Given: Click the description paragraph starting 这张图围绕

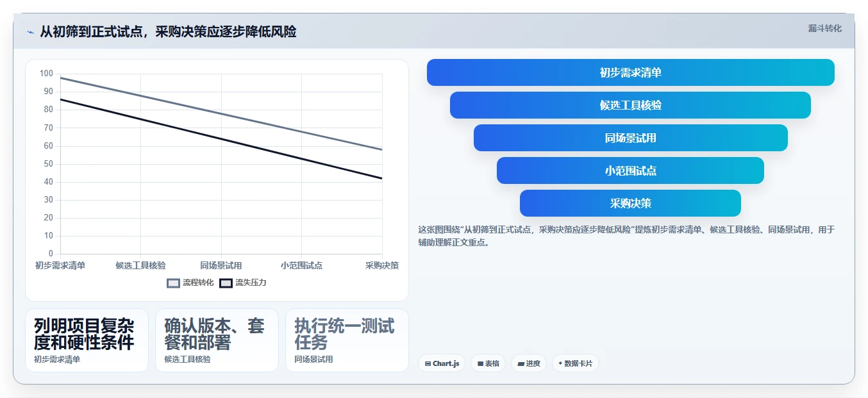Looking at the screenshot, I should [626, 236].
